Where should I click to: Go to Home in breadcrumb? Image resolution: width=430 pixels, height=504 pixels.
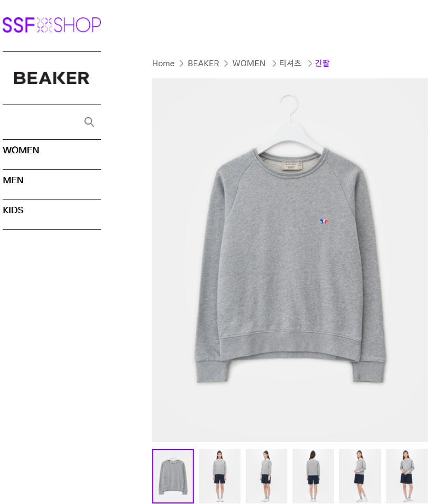click(x=163, y=64)
